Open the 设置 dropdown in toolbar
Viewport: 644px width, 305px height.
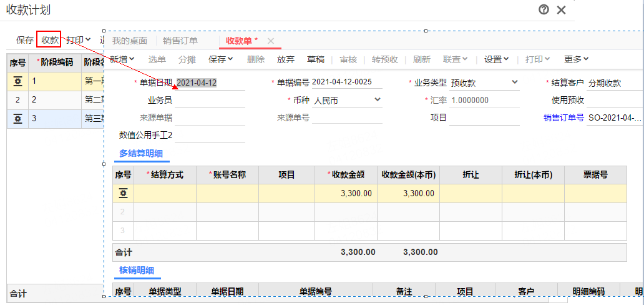(x=497, y=59)
